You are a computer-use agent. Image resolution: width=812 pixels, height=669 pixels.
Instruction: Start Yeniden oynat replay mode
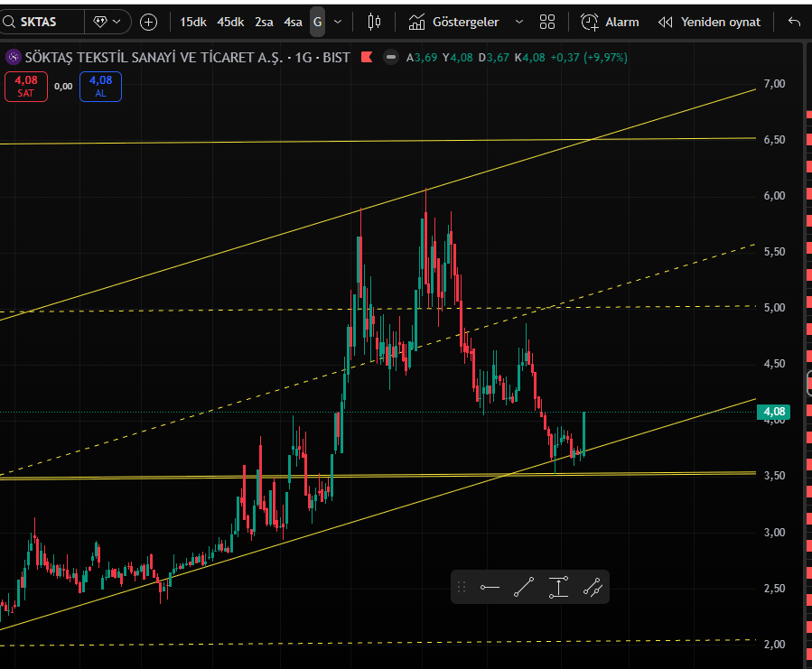709,22
